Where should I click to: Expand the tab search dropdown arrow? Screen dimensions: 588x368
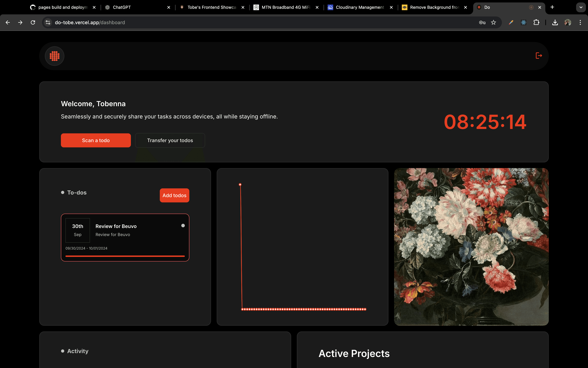pos(581,7)
